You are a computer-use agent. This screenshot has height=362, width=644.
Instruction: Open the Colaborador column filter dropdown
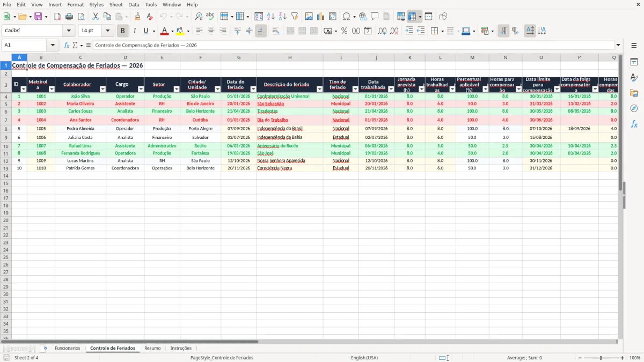(x=103, y=89)
